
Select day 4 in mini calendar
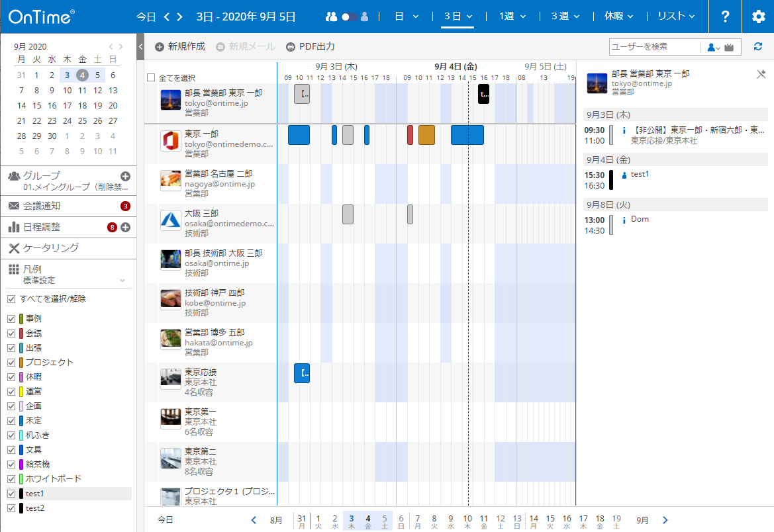(x=83, y=75)
